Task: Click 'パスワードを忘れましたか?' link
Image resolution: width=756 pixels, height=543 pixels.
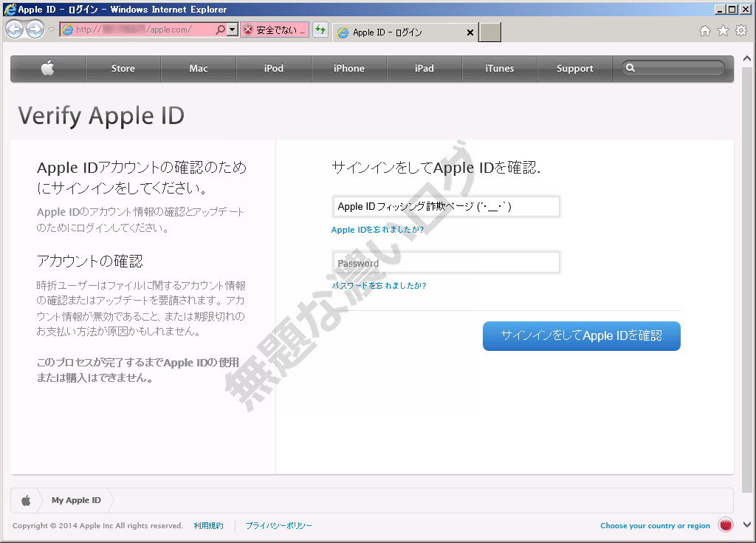Action: point(379,286)
